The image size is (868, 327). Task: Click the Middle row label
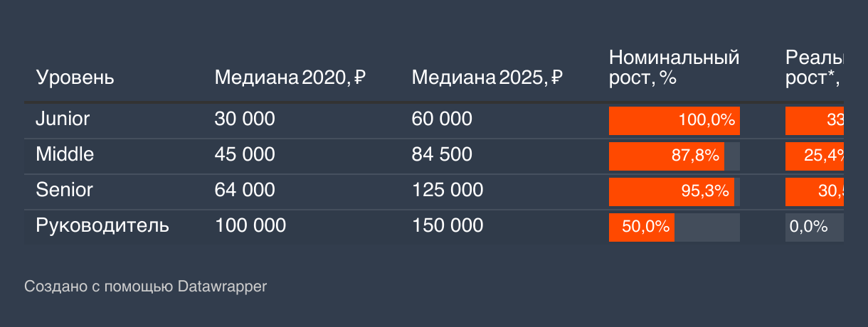[x=65, y=154]
